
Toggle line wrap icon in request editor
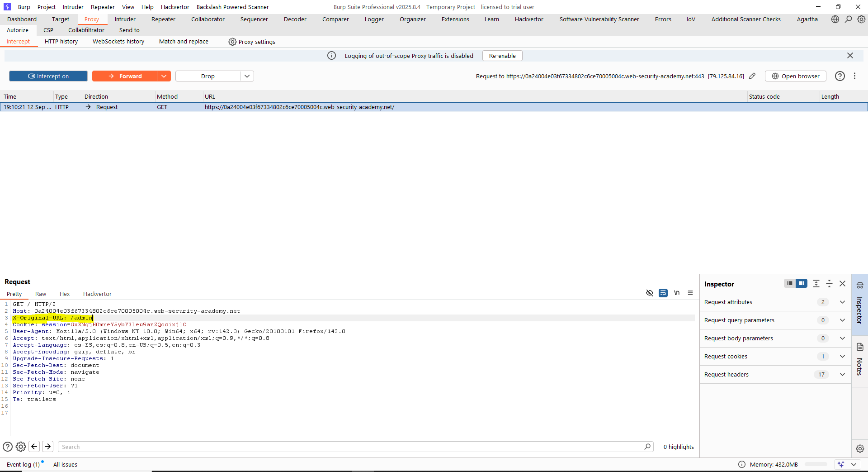[x=663, y=293]
